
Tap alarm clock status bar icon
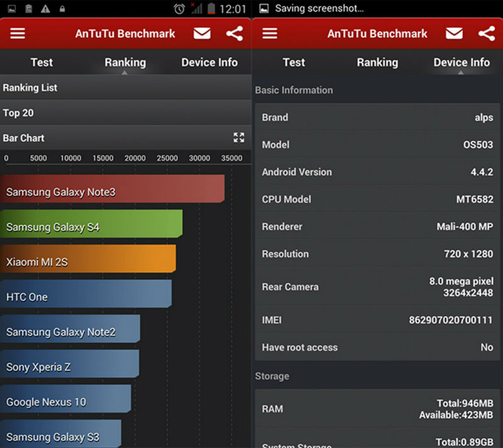[179, 9]
